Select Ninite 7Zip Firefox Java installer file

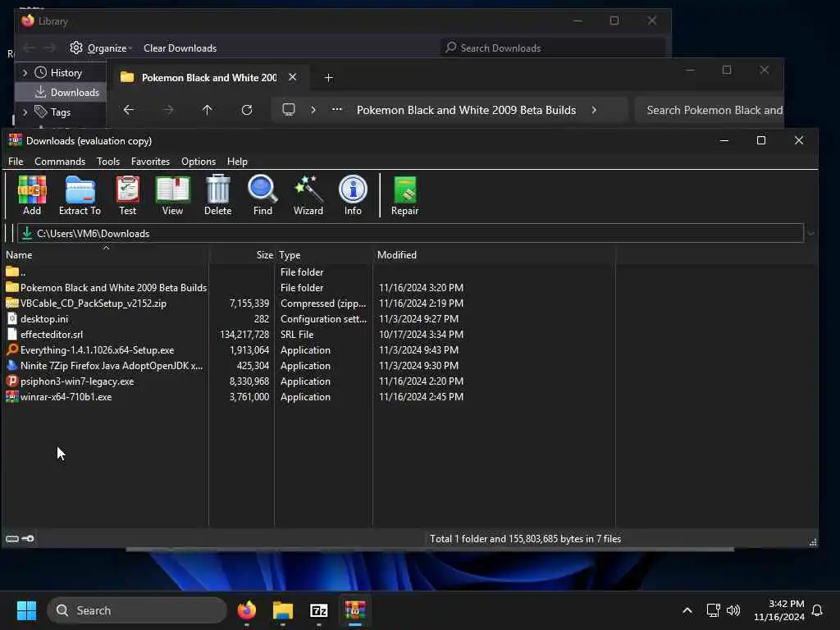tap(104, 365)
